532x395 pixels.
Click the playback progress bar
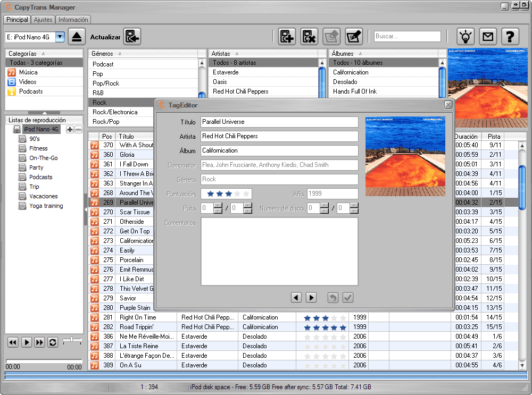44,360
